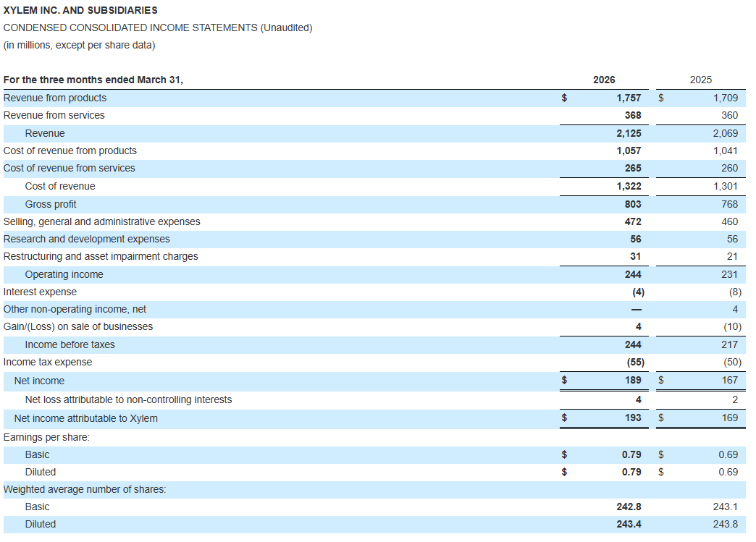
Task: Click the 803 gross profit value
Action: (633, 204)
